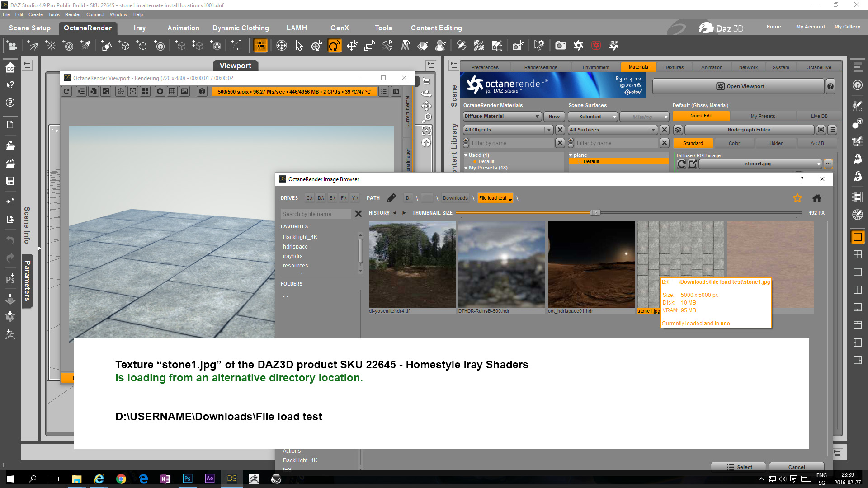Click the thumbnail size slider handle

[595, 213]
